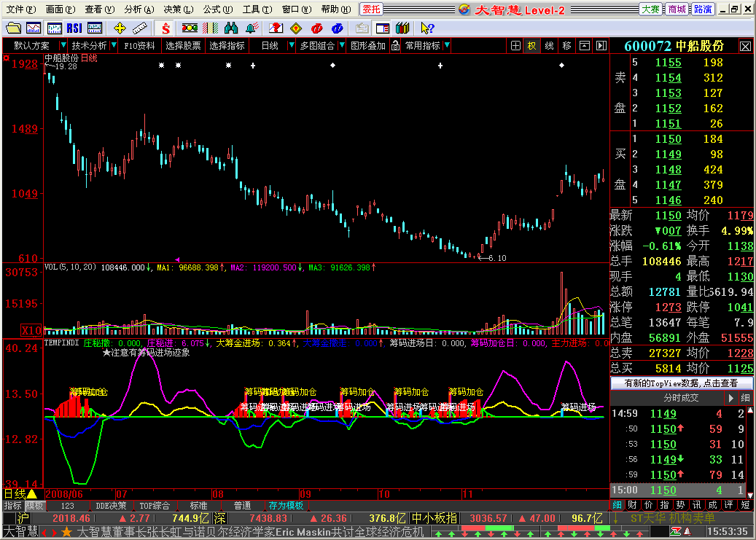Switch to 指标 mode at bottom left
This screenshot has height=540, width=756.
[x=12, y=505]
